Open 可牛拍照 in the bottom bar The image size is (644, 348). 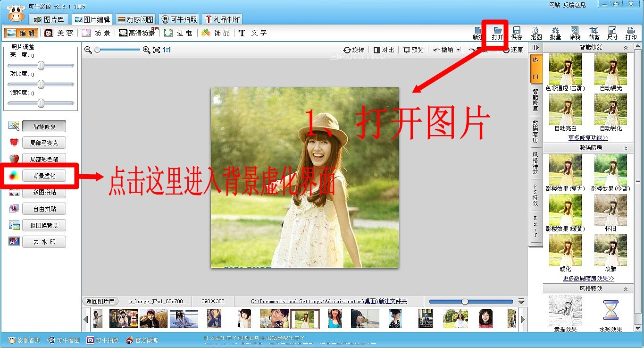pyautogui.click(x=103, y=340)
